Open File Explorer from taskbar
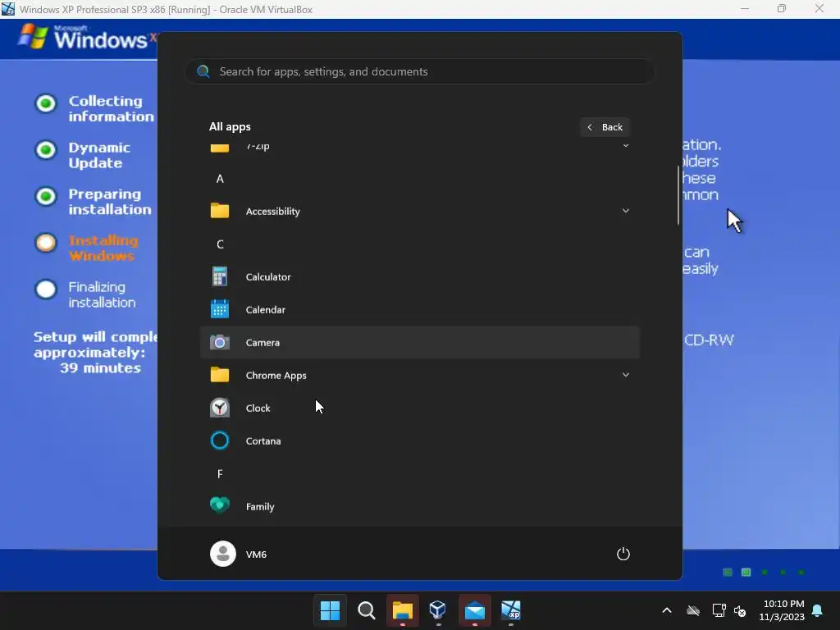Image resolution: width=840 pixels, height=630 pixels. (x=402, y=610)
